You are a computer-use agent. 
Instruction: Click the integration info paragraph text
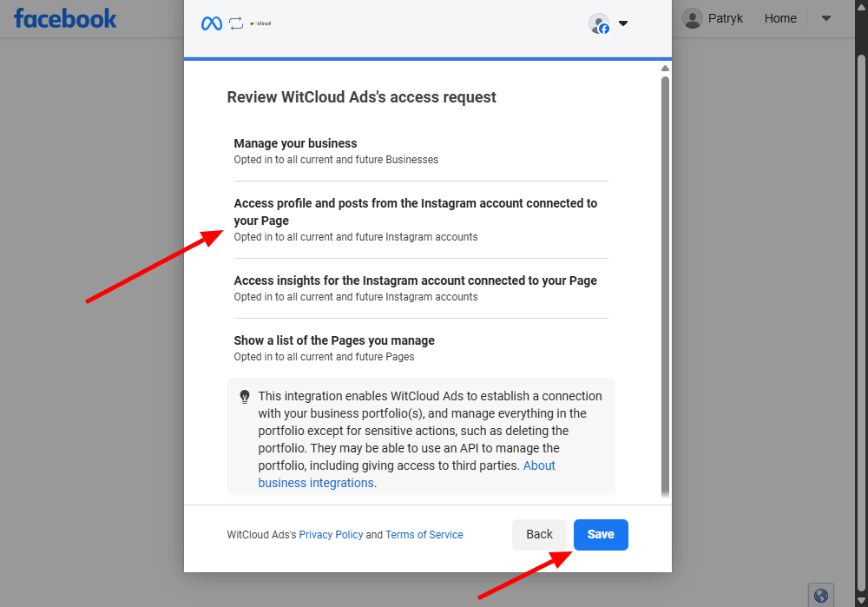(431, 439)
